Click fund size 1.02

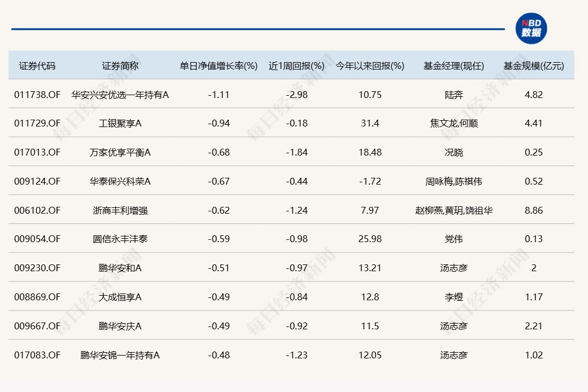point(533,355)
